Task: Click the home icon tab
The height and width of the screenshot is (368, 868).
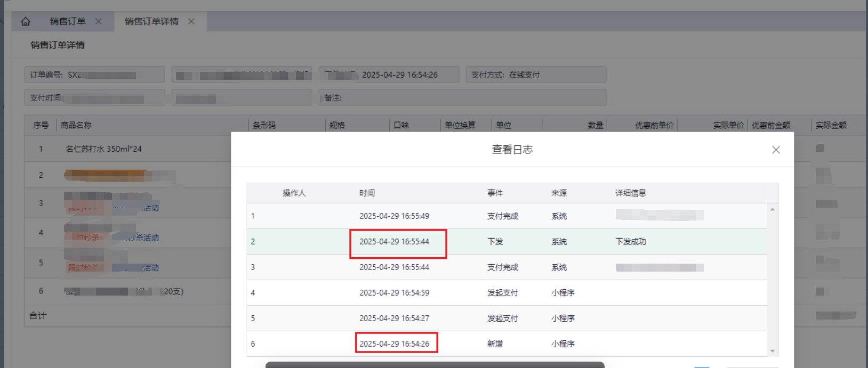Action: pos(26,21)
